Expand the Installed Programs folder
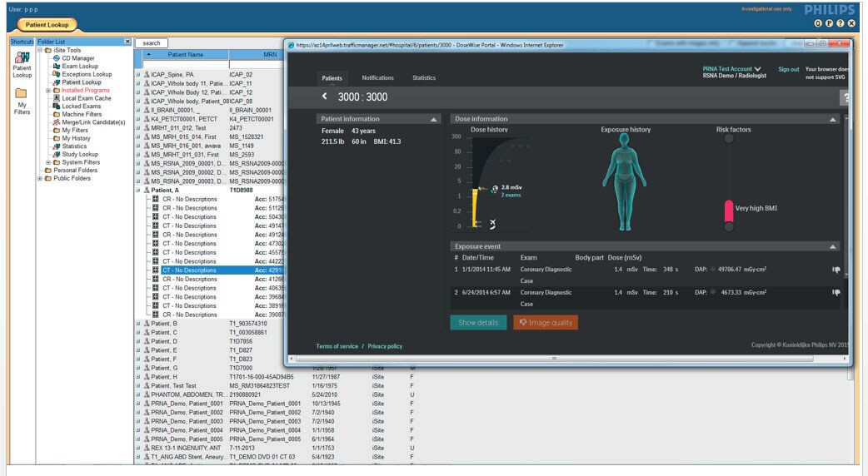Viewport: 868px width, 476px height. [x=48, y=90]
